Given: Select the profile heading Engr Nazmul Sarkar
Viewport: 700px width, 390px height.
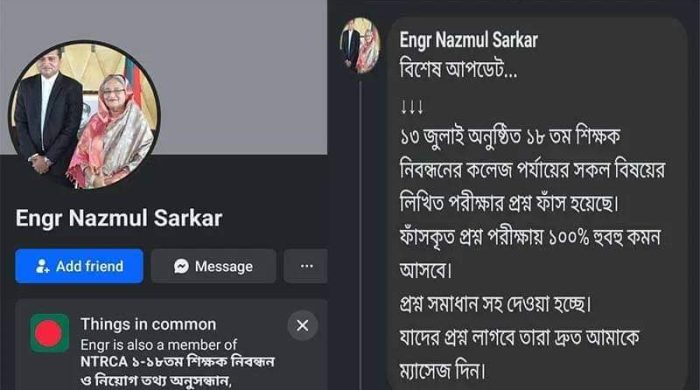Looking at the screenshot, I should pyautogui.click(x=119, y=218).
